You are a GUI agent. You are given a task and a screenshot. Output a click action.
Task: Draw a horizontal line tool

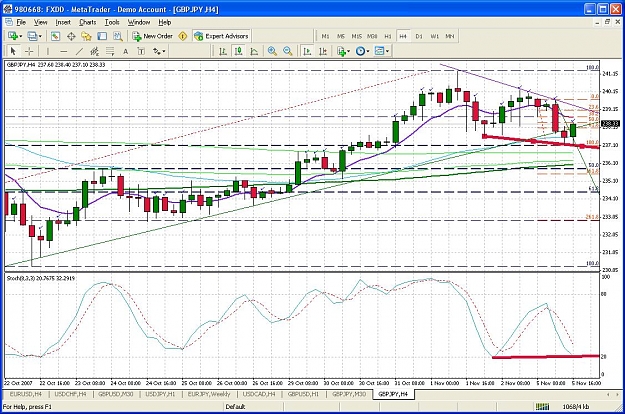coord(63,51)
